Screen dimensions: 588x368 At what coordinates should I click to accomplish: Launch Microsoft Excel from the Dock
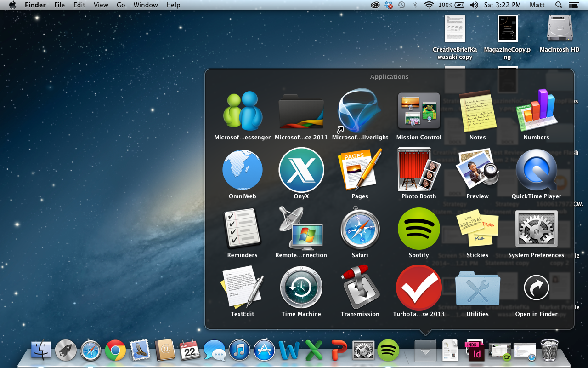tap(314, 351)
